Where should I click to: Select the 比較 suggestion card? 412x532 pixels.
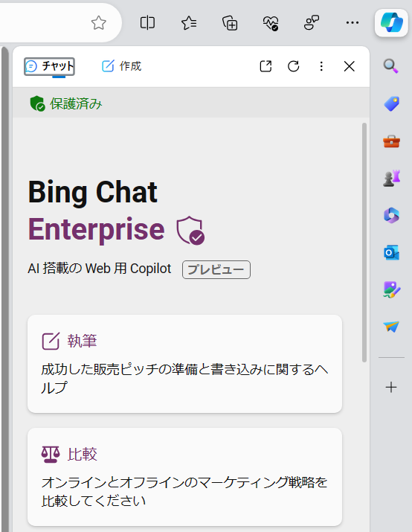pos(185,477)
